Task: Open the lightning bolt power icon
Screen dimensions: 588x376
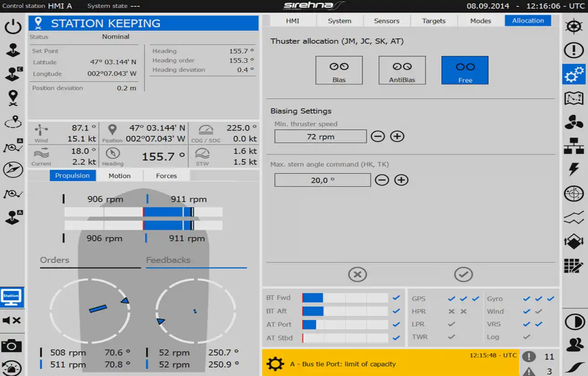Action: [x=574, y=169]
